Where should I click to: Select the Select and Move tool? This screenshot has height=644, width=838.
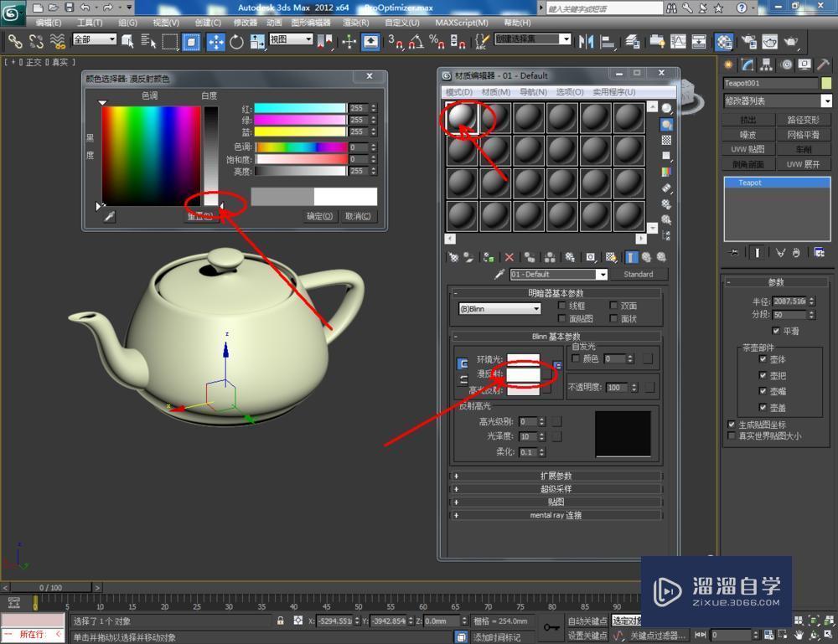216,42
